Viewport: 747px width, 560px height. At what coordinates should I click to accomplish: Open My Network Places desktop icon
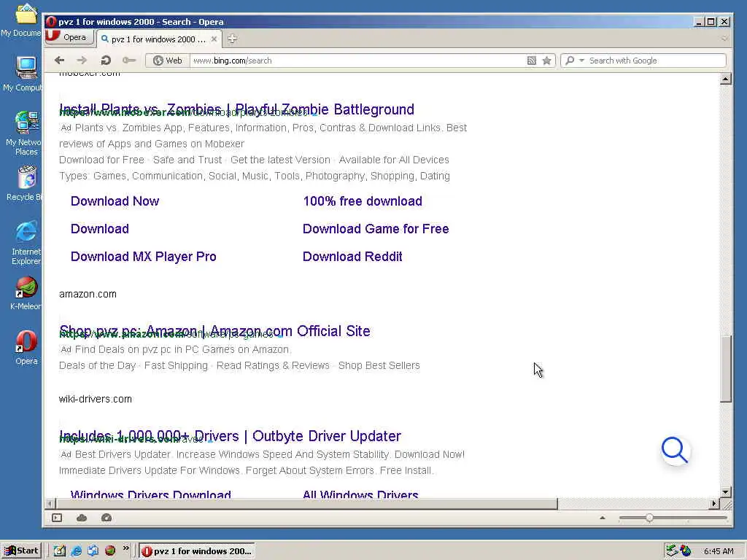(x=25, y=133)
